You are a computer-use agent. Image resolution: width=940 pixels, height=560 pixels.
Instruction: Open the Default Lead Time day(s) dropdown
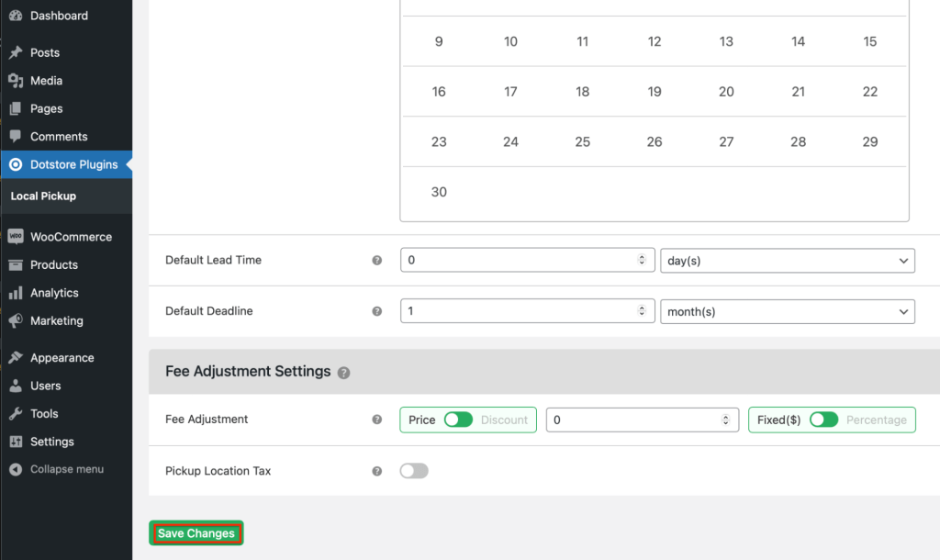click(788, 261)
